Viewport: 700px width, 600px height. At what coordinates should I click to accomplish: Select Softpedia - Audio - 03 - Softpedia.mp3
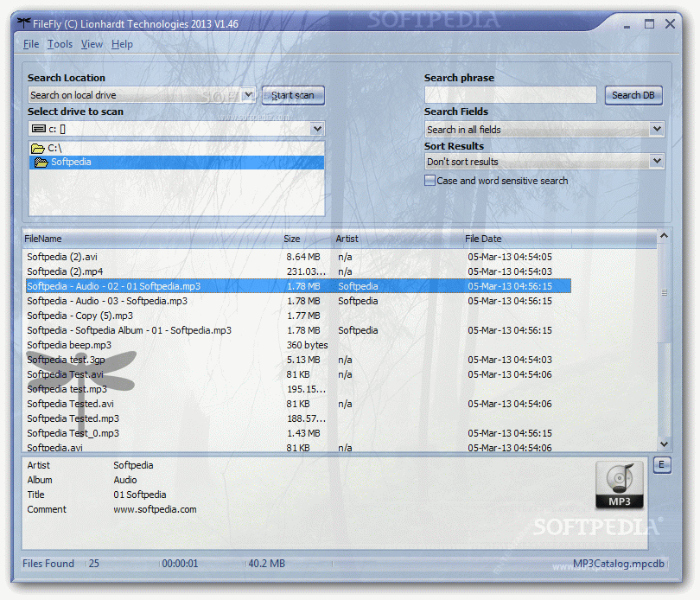tap(298, 301)
